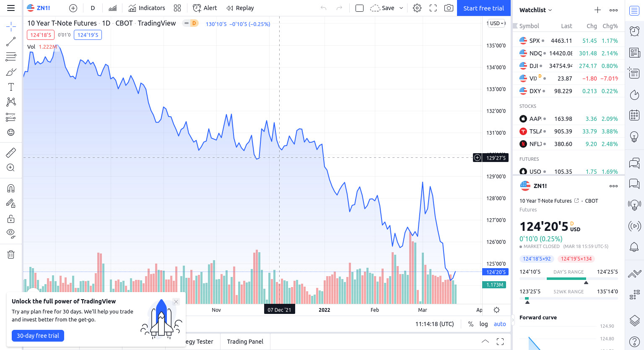Click the undo arrow

tap(323, 8)
